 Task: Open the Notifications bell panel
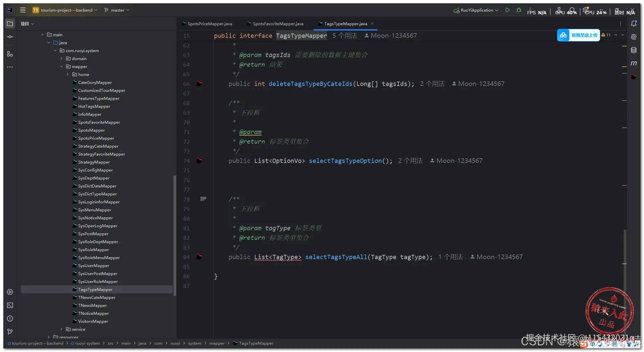click(634, 24)
